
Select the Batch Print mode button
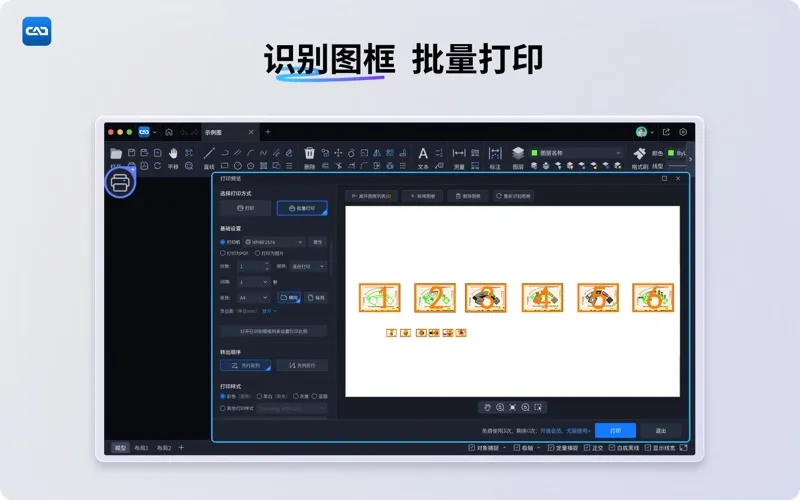pyautogui.click(x=302, y=208)
